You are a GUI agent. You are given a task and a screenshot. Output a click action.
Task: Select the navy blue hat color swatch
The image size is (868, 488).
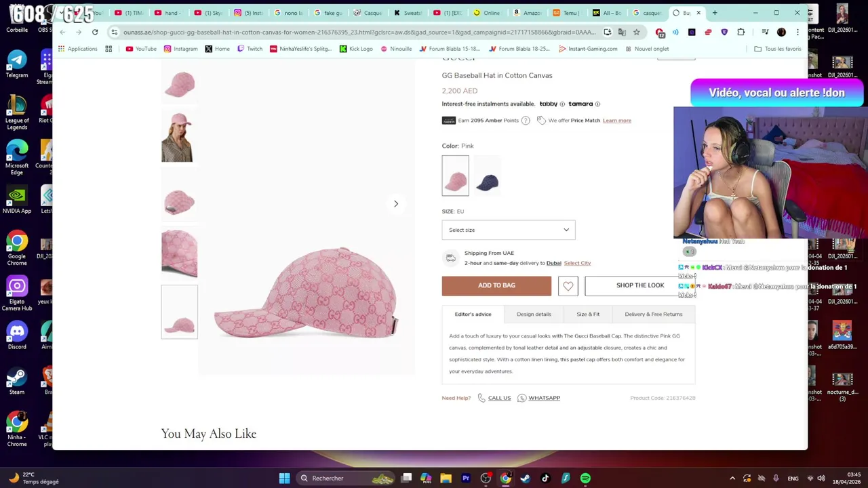487,176
